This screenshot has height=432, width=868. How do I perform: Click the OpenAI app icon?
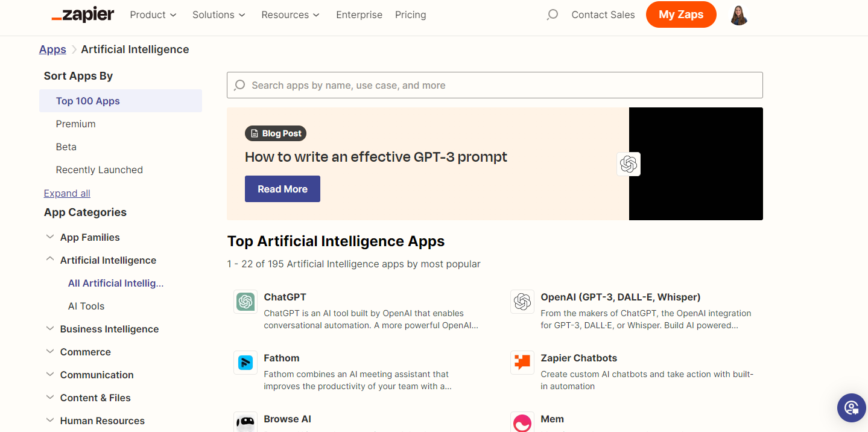point(522,302)
